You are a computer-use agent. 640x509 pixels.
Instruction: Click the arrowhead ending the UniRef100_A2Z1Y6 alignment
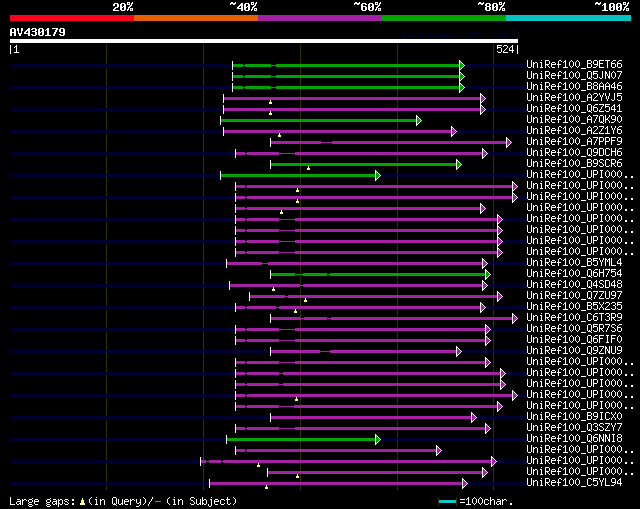(x=454, y=131)
